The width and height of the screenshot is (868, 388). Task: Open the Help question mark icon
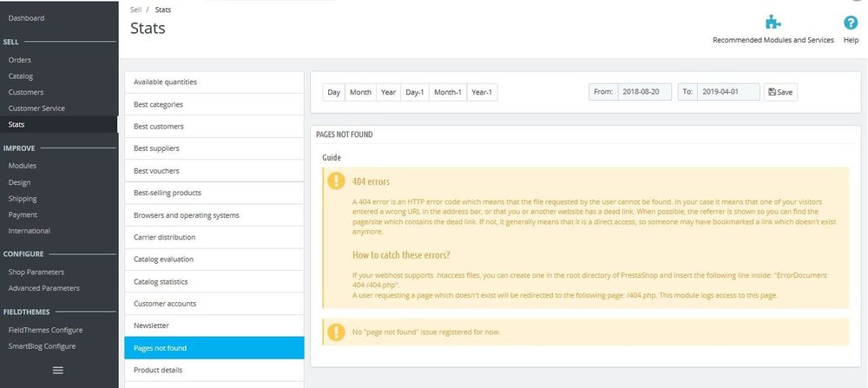click(x=851, y=23)
